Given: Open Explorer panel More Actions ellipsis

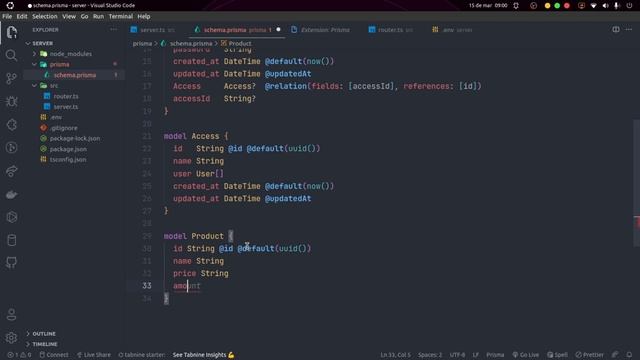Looking at the screenshot, I should coord(113,29).
